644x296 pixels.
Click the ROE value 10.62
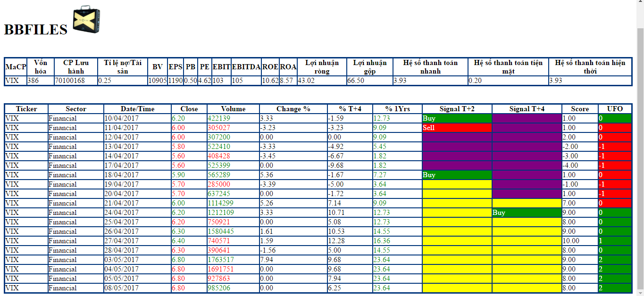(x=270, y=81)
